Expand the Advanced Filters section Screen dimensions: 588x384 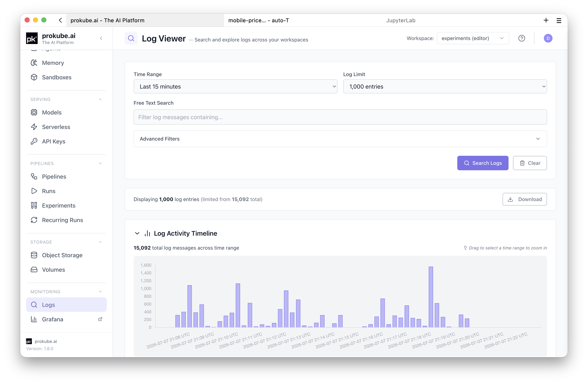pyautogui.click(x=340, y=139)
